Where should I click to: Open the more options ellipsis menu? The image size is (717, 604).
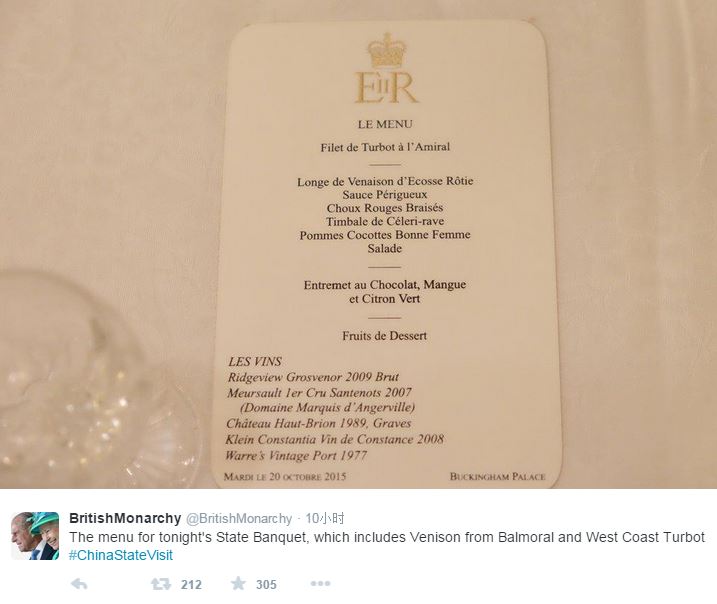[x=320, y=584]
